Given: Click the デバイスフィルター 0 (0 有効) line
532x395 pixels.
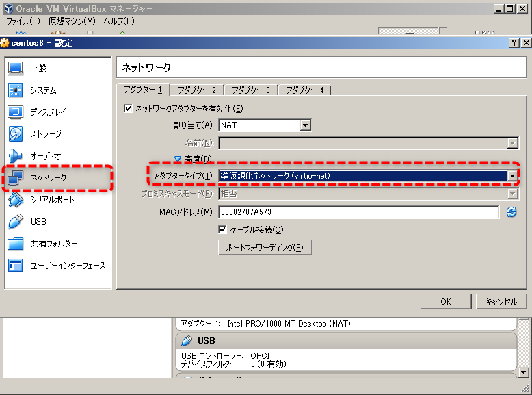Looking at the screenshot, I should [233, 364].
